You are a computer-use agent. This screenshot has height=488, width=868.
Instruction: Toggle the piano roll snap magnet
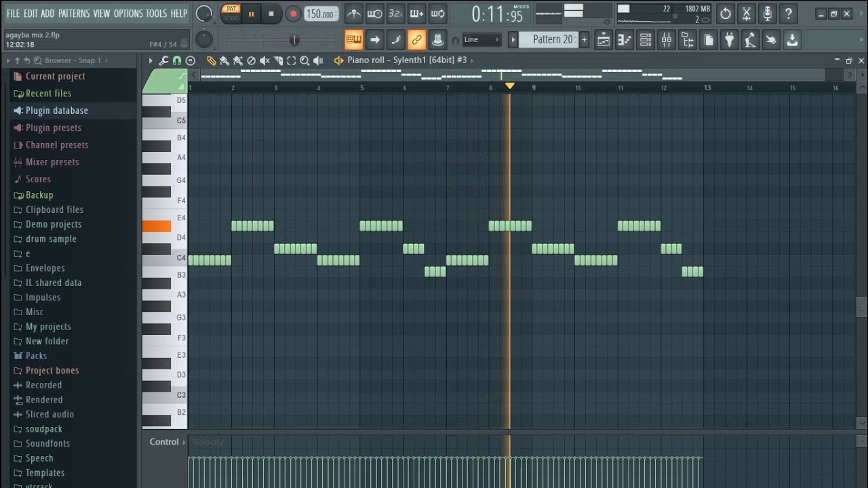click(176, 60)
